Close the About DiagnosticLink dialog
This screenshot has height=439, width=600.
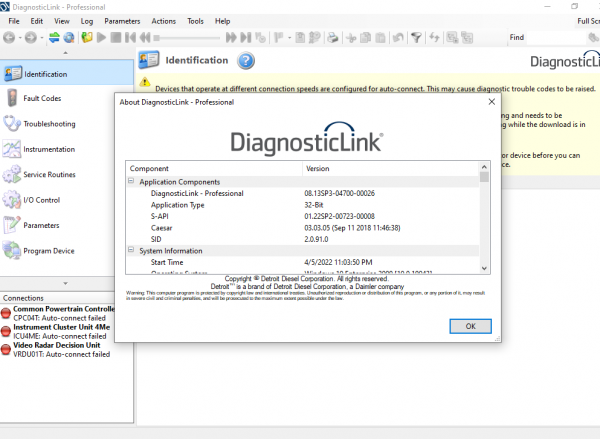pyautogui.click(x=492, y=102)
